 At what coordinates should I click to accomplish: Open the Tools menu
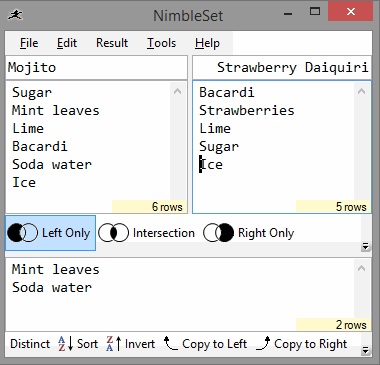tap(161, 43)
